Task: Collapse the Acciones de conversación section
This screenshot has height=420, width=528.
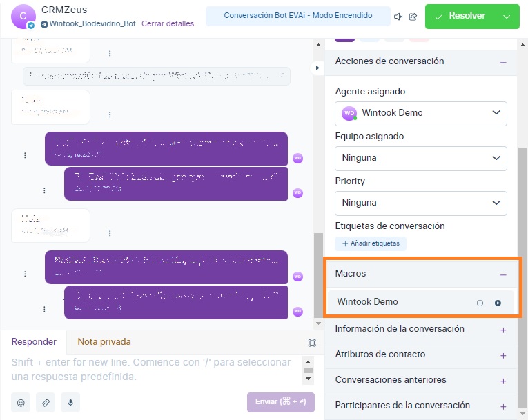Action: (503, 62)
